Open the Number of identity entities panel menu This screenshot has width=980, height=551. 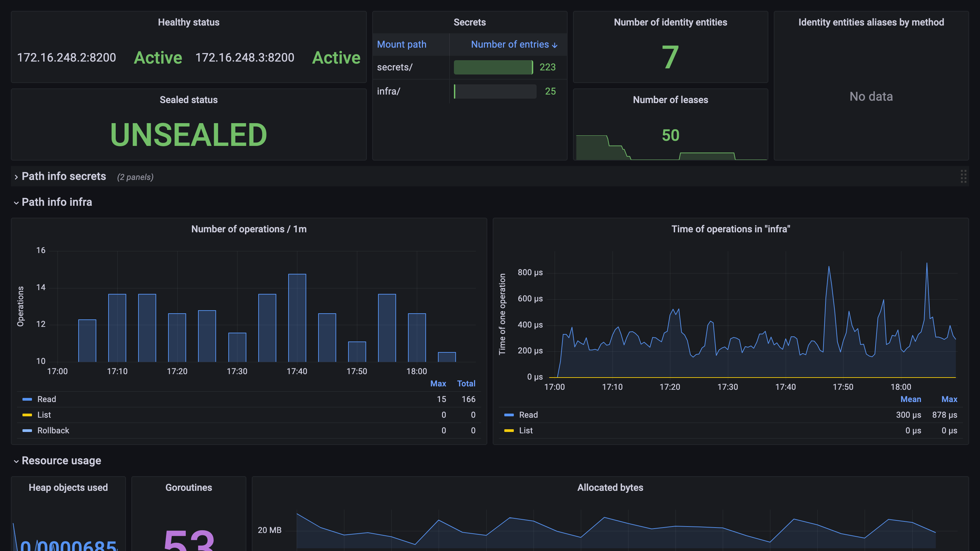coord(670,22)
